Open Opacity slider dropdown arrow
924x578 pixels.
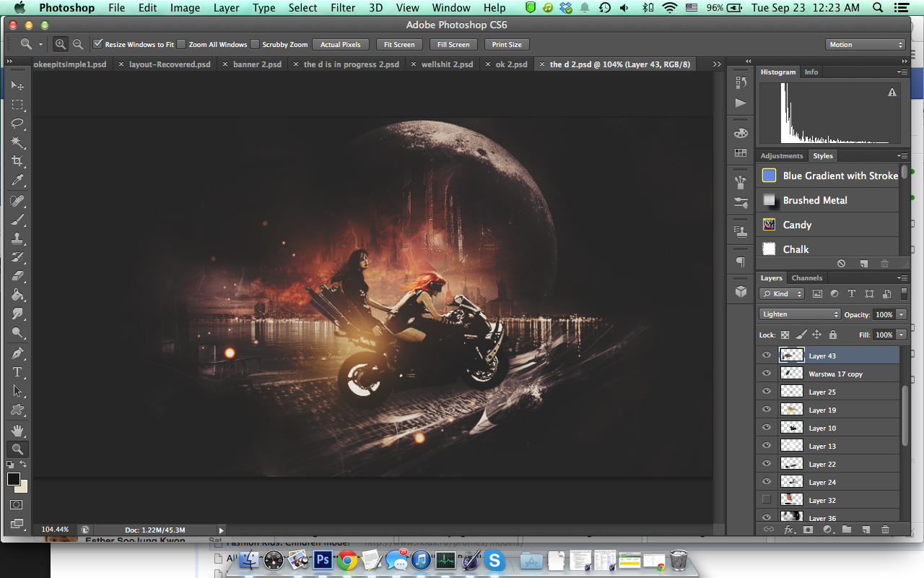click(x=902, y=314)
